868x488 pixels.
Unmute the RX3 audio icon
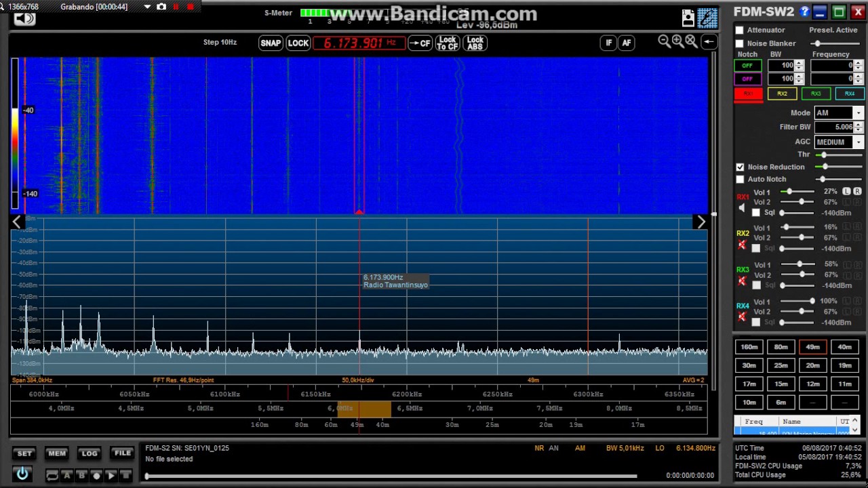742,281
